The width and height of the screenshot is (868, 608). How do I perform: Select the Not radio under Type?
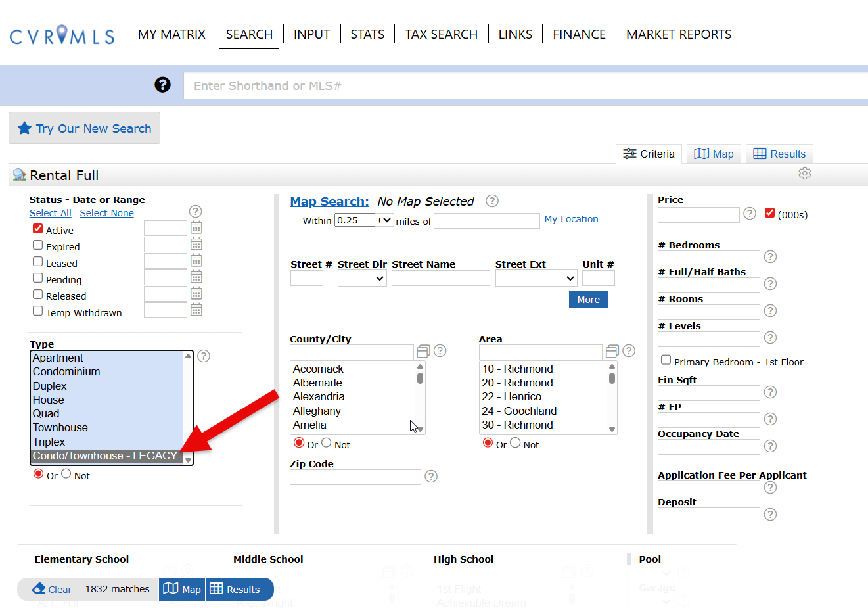tap(66, 474)
